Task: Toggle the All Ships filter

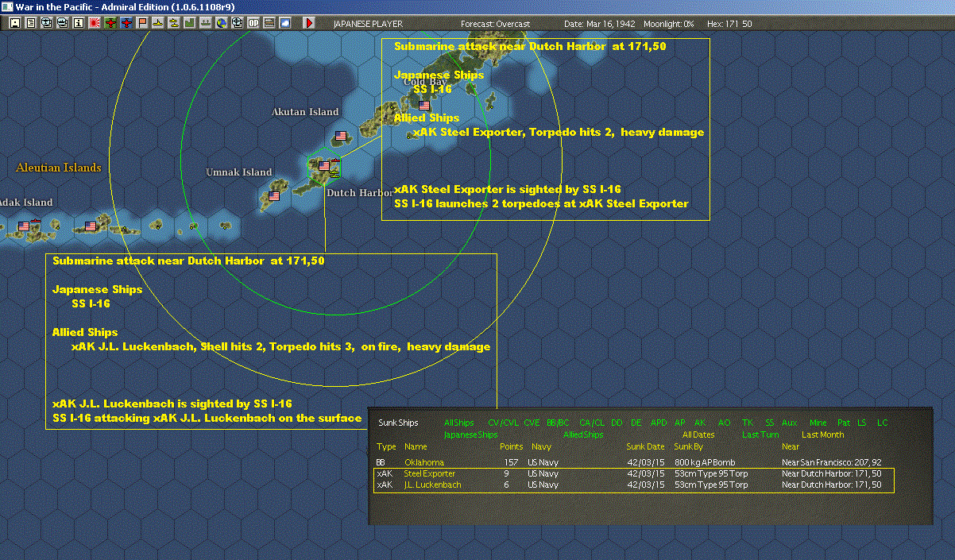Action: click(x=458, y=423)
